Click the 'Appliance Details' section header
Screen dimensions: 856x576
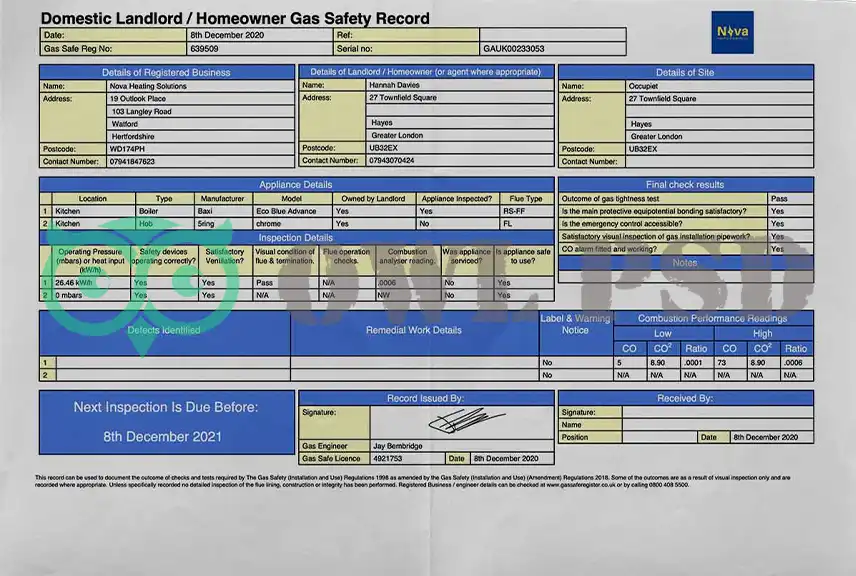point(296,185)
